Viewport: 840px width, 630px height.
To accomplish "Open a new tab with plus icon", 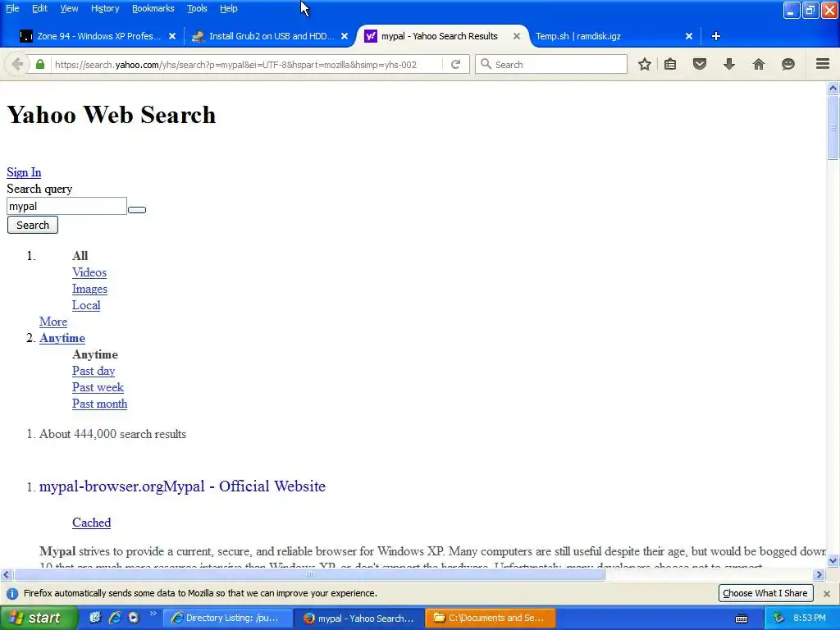I will pyautogui.click(x=715, y=36).
